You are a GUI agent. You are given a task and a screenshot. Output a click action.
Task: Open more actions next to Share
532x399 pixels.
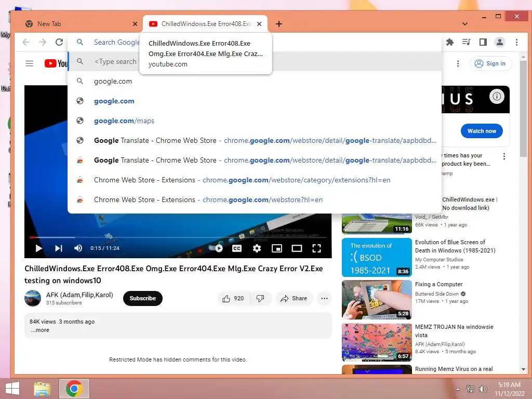coord(324,298)
